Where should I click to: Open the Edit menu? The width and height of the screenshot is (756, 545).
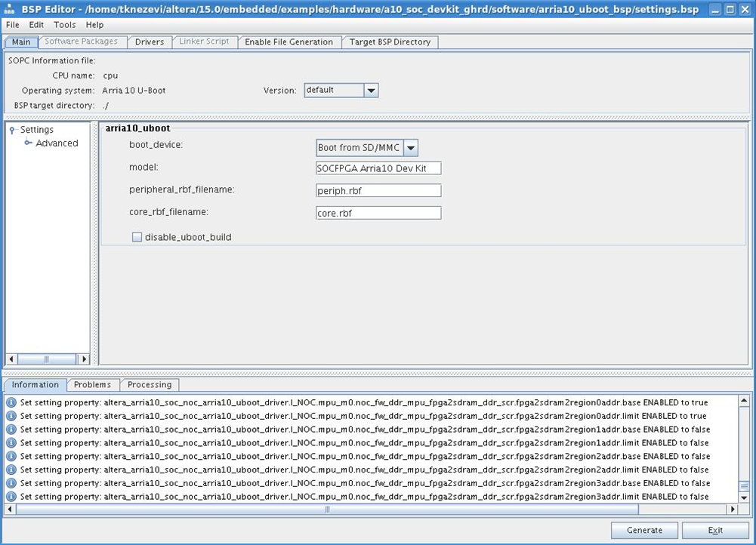pos(36,25)
